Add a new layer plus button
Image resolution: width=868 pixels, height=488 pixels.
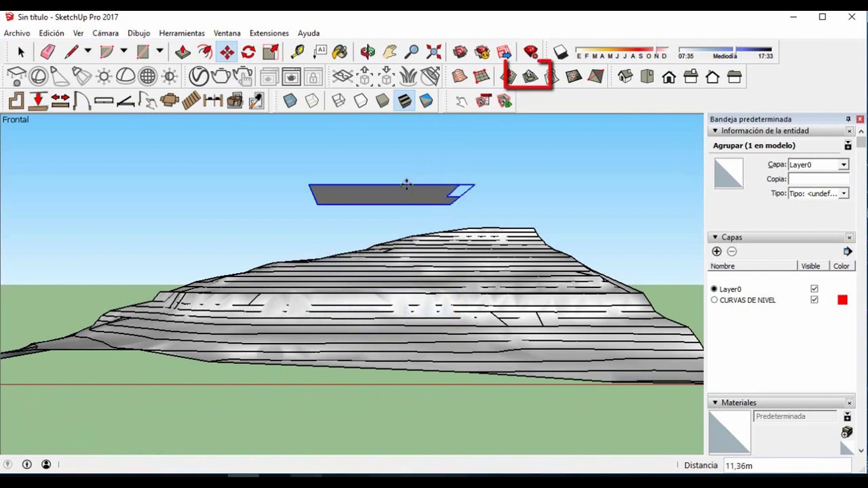[x=717, y=251]
